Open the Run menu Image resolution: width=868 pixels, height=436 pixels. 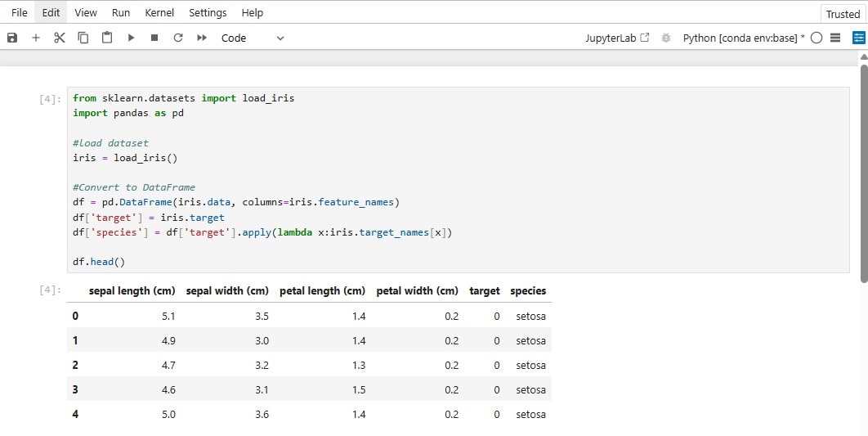tap(121, 12)
